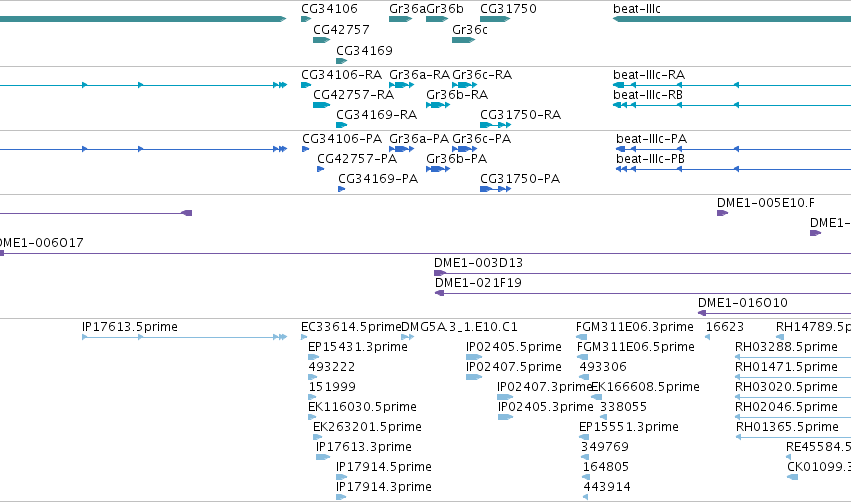851x502 pixels.
Task: Click the FGM311E06.5prime label
Action: [x=636, y=347]
